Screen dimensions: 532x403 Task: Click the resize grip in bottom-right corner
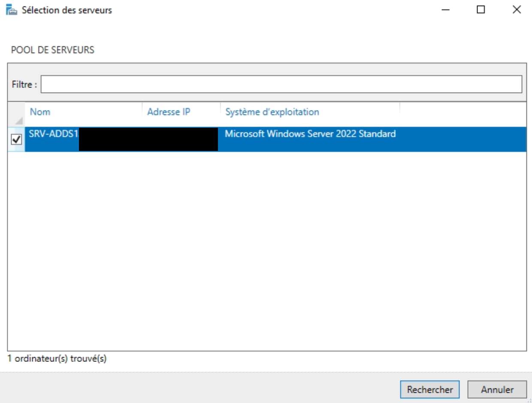pos(529,400)
